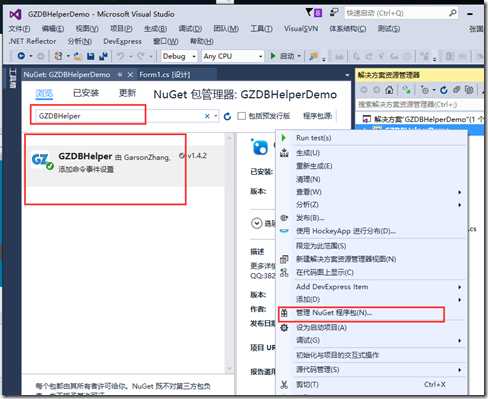488x399 pixels.
Task: Click Solution Explorer sync active document icon
Action: (x=406, y=90)
